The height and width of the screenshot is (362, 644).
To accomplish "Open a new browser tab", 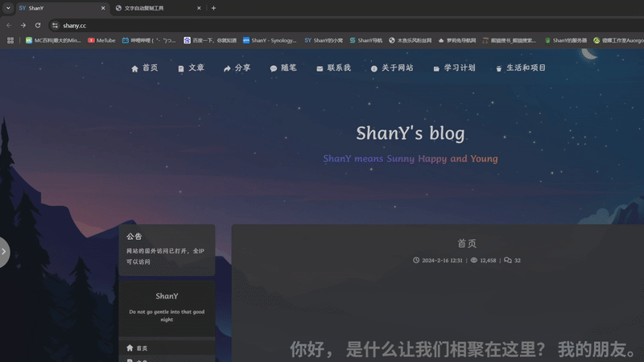I will pyautogui.click(x=213, y=8).
